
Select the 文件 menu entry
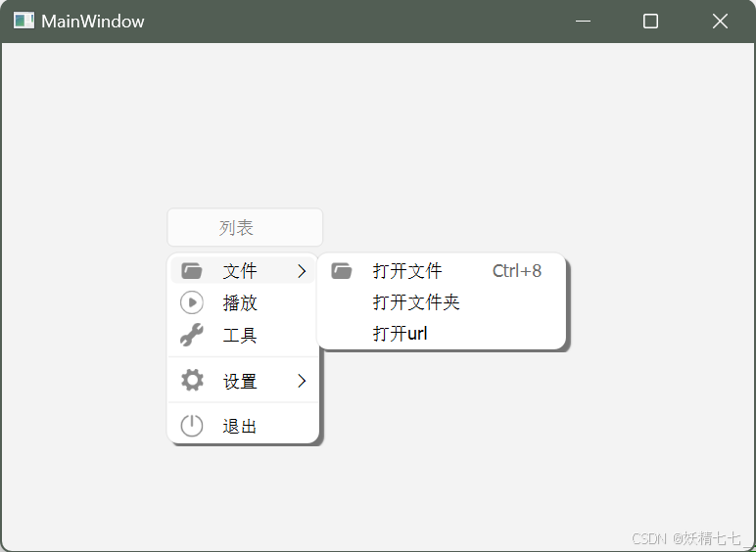[243, 271]
